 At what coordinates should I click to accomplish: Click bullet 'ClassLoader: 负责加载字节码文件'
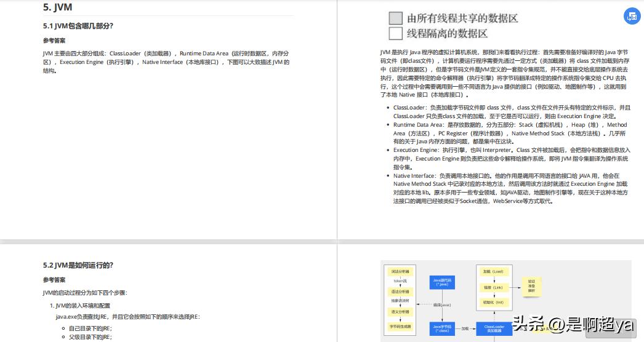click(512, 112)
